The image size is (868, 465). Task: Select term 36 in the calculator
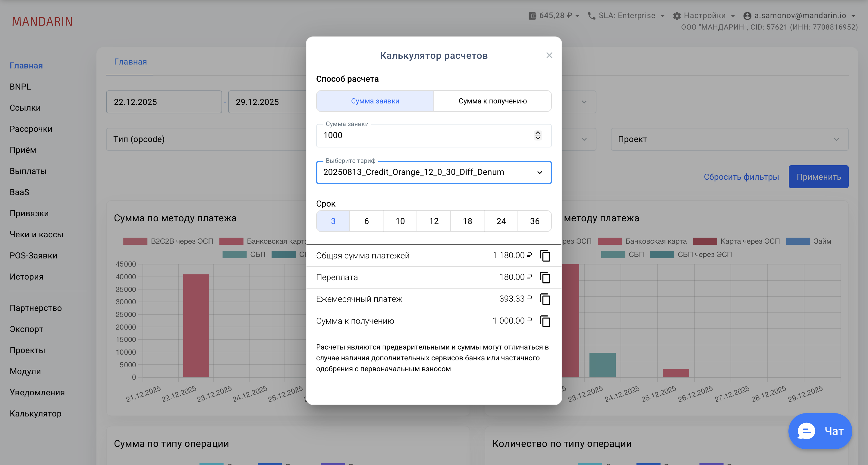(x=534, y=221)
